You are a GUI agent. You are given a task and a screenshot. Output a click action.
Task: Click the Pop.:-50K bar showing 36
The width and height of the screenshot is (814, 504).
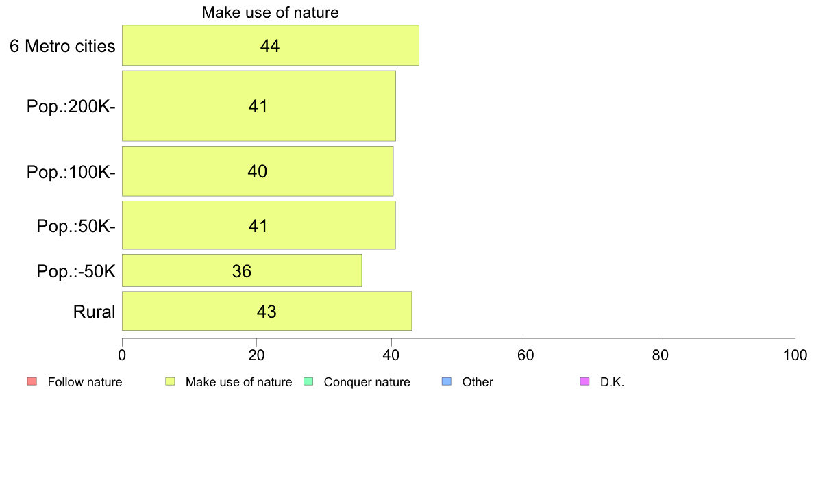point(242,270)
